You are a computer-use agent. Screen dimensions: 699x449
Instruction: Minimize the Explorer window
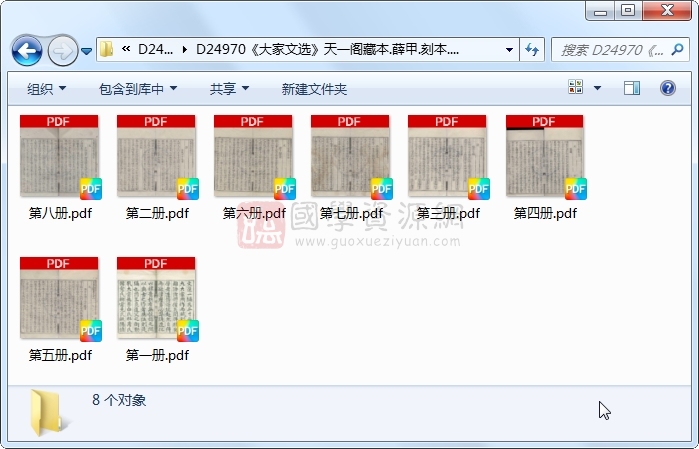[x=600, y=11]
